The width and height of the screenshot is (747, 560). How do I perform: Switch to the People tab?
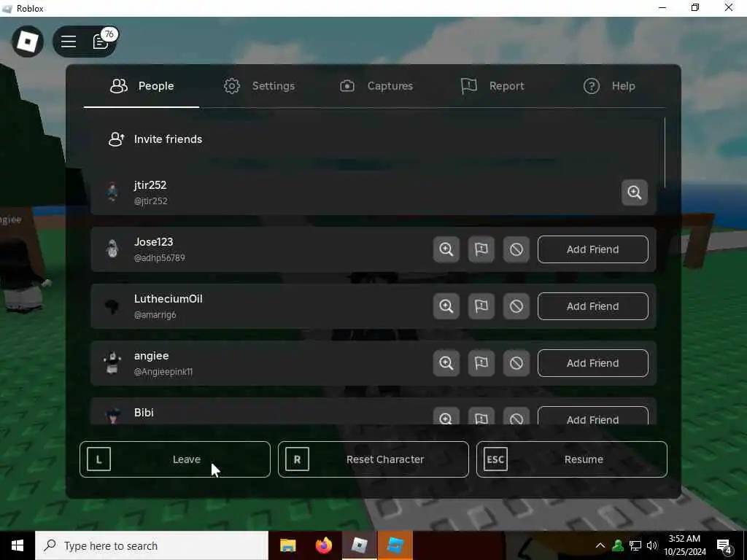(x=142, y=86)
